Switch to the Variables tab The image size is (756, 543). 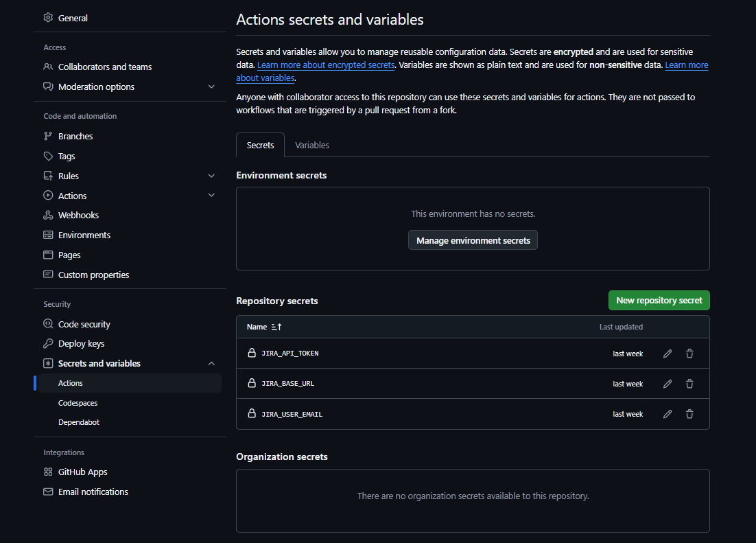pyautogui.click(x=312, y=146)
